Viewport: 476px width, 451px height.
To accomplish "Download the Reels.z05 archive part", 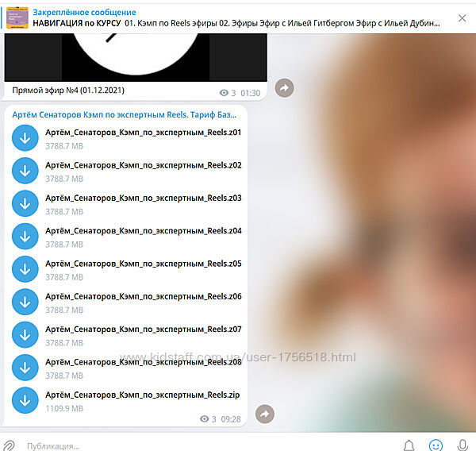I will point(25,269).
